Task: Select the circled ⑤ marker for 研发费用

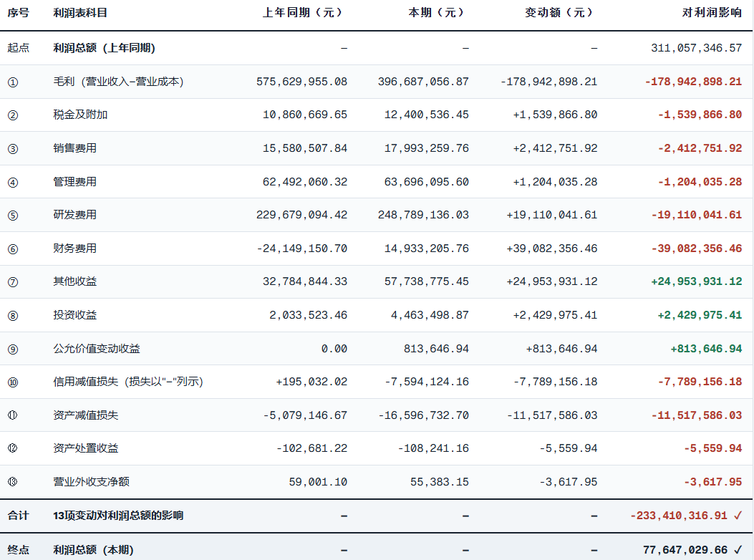Action: pyautogui.click(x=13, y=216)
